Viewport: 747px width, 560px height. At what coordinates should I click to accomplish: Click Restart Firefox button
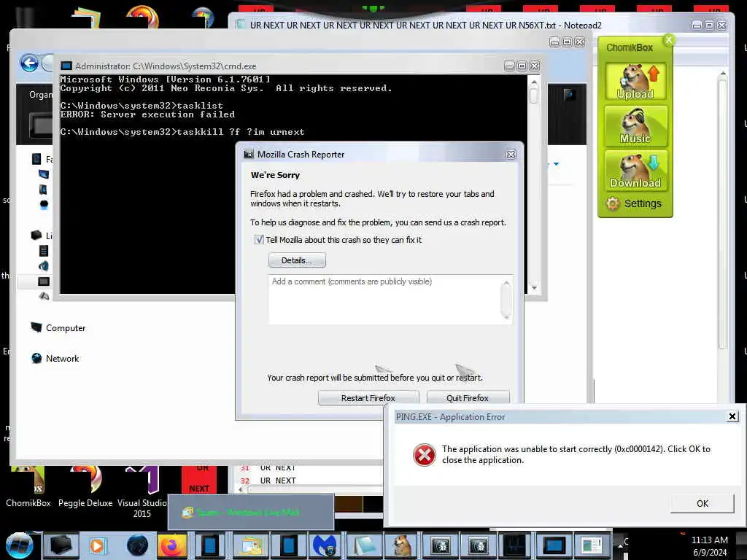point(368,397)
